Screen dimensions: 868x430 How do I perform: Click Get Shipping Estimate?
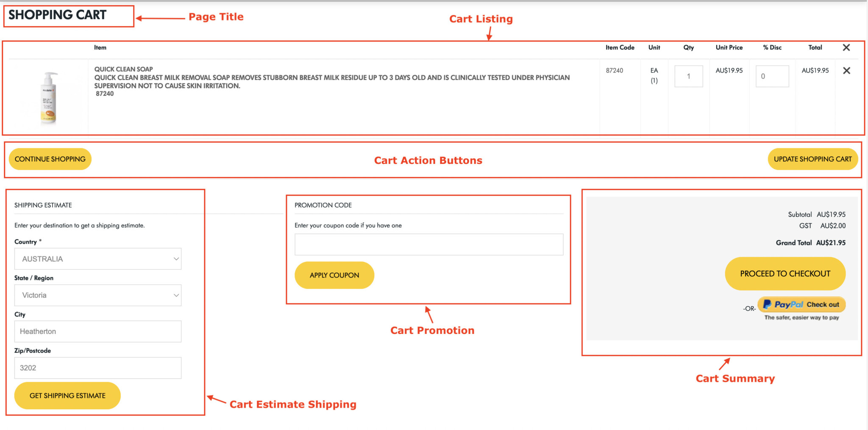[67, 395]
